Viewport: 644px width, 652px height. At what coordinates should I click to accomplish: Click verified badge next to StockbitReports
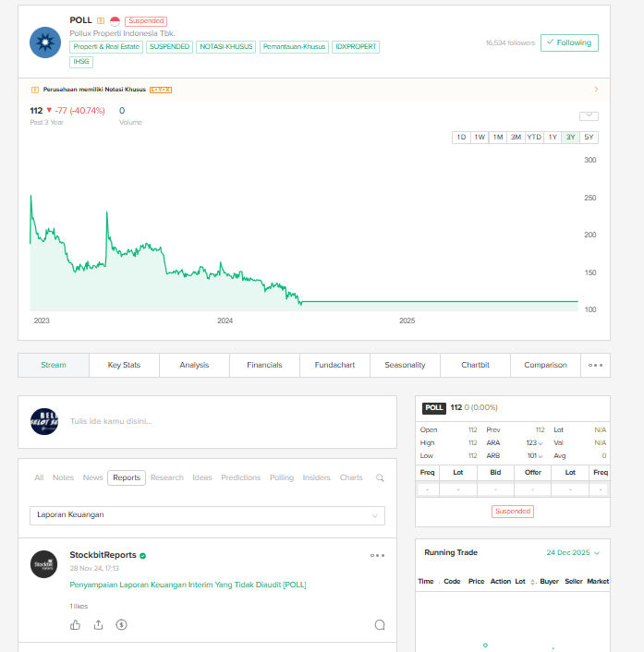(x=142, y=556)
